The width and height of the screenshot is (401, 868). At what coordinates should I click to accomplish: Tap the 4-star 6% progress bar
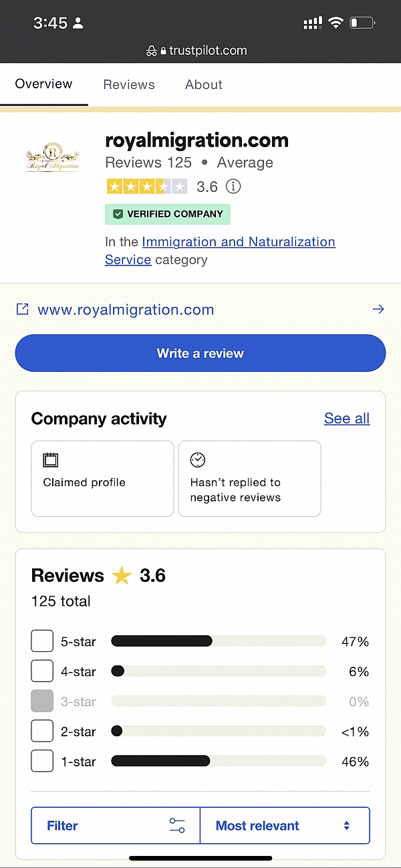click(219, 671)
